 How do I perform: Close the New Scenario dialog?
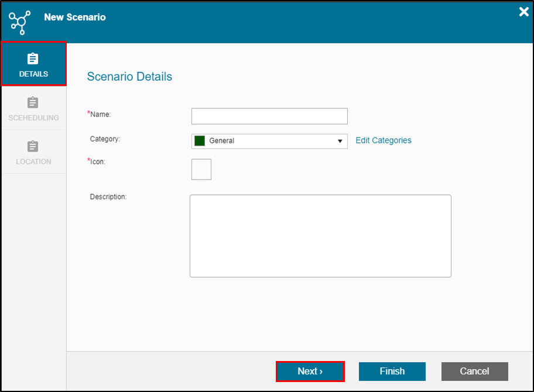click(x=523, y=12)
